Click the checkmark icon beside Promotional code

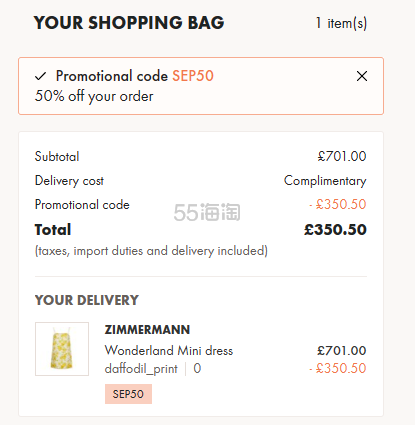[41, 76]
